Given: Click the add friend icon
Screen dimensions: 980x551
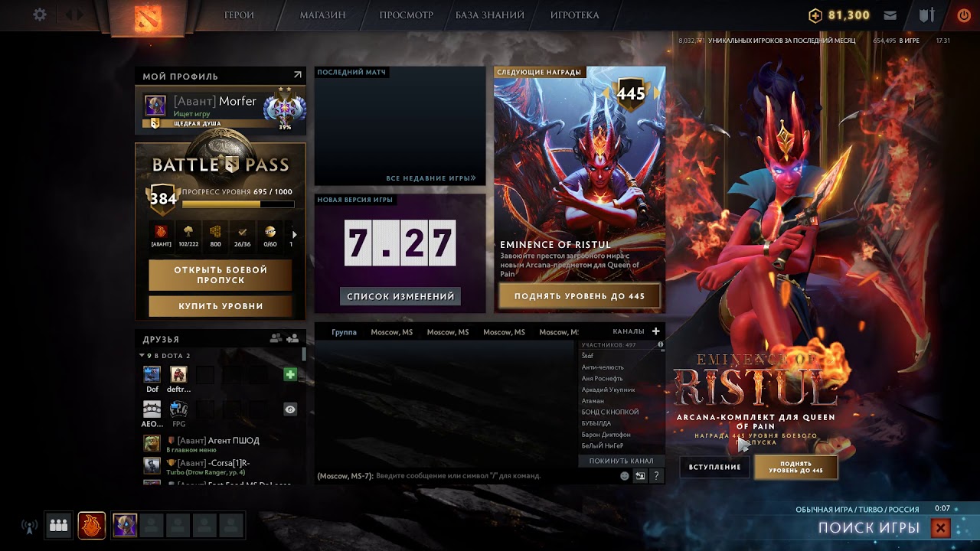Looking at the screenshot, I should [292, 338].
